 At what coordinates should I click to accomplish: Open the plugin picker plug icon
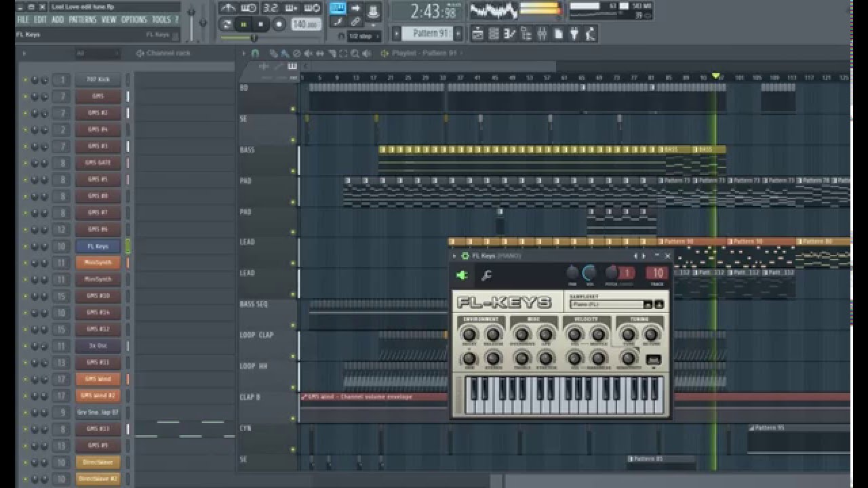coord(574,33)
